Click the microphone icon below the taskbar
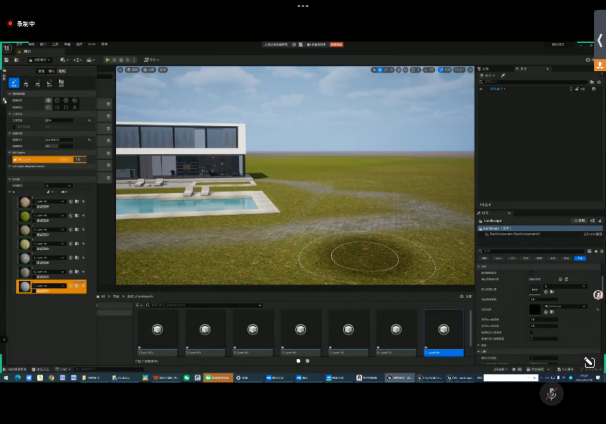Image resolution: width=606 pixels, height=424 pixels. (551, 394)
